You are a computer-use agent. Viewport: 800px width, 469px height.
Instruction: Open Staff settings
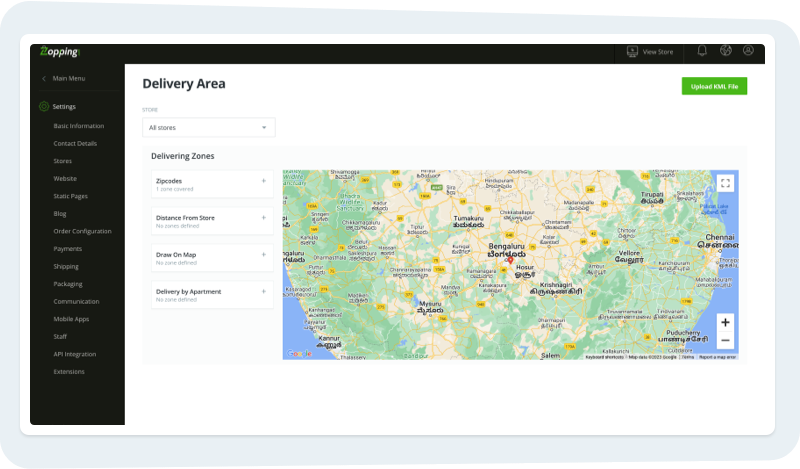(60, 337)
